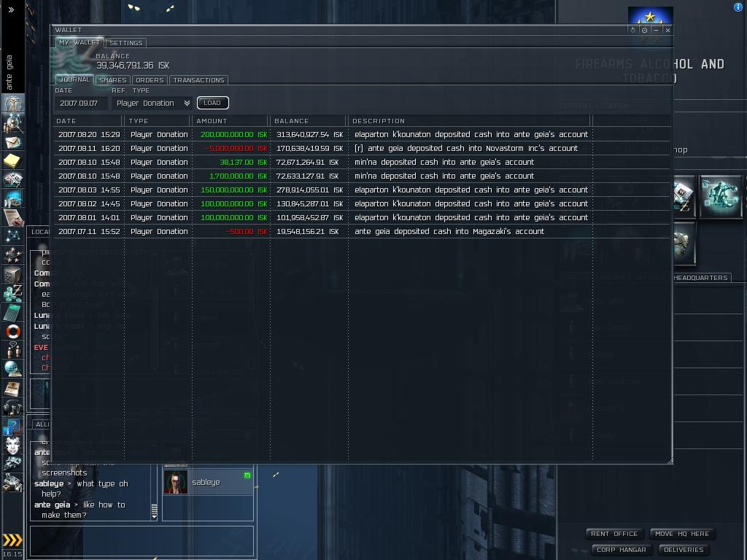Click sableye's name in chat log
Screen dimensions: 747x560
click(x=49, y=483)
